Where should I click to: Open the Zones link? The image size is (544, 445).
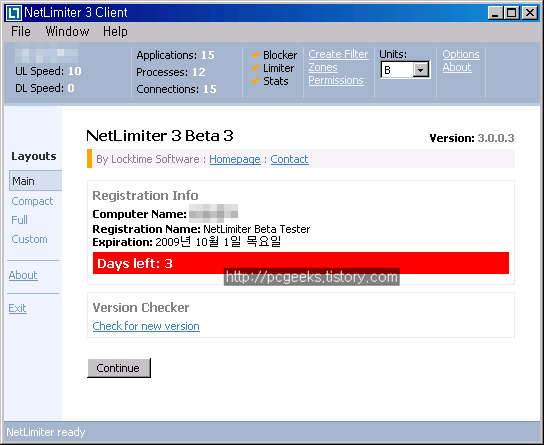click(x=323, y=67)
